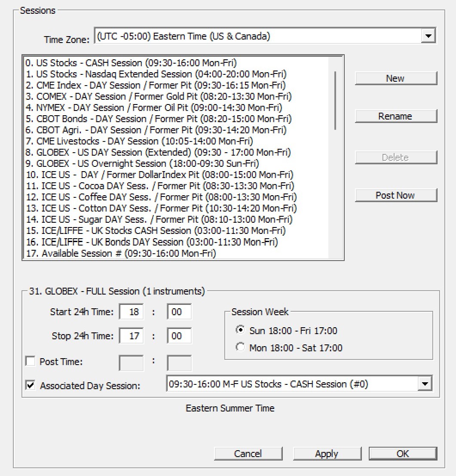The width and height of the screenshot is (456, 476).
Task: Select '11. ICE US - Cocoa DAY Sess.' row
Action: point(177,186)
